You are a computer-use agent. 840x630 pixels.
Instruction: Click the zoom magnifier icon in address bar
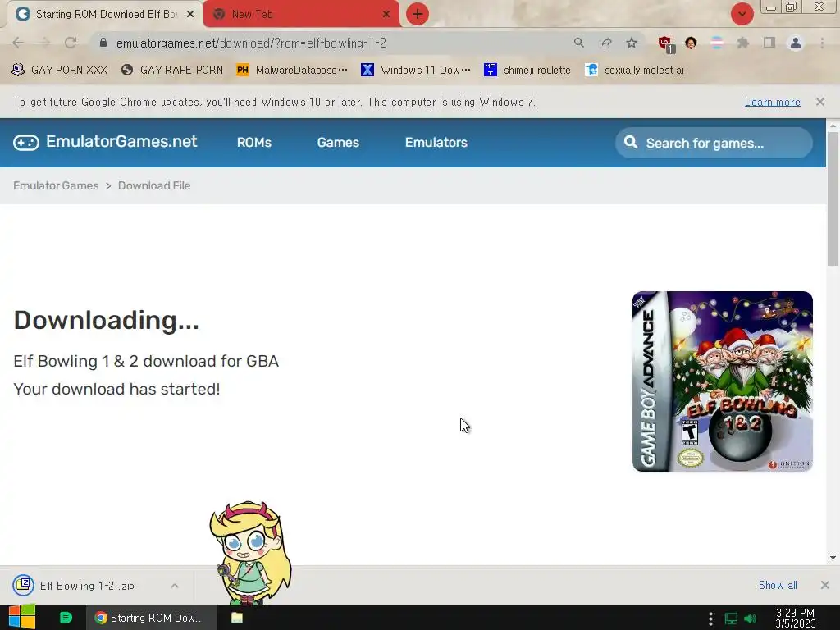[x=578, y=43]
